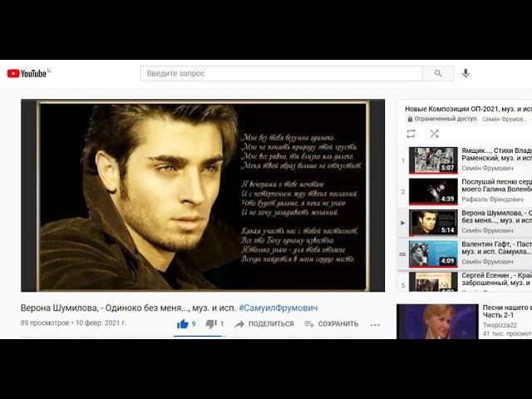532x399 pixels.
Task: Open the 'Twopizza22' channel name
Action: pos(500,325)
